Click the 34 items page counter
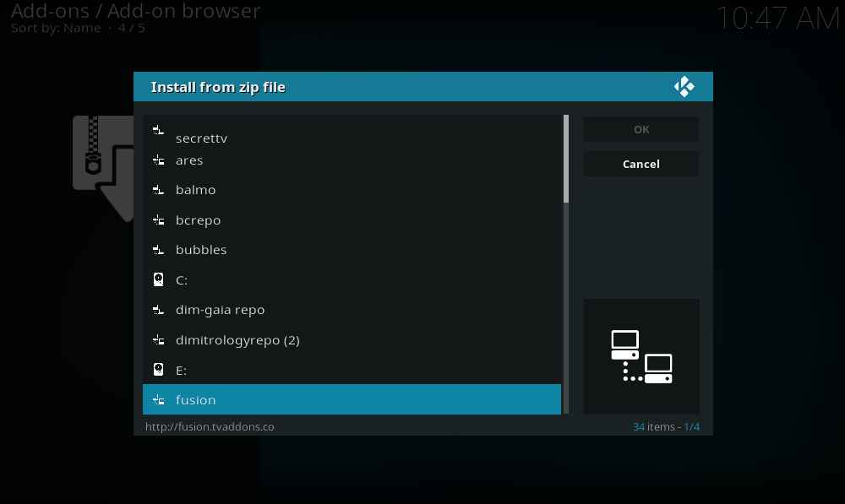845x504 pixels. [666, 426]
